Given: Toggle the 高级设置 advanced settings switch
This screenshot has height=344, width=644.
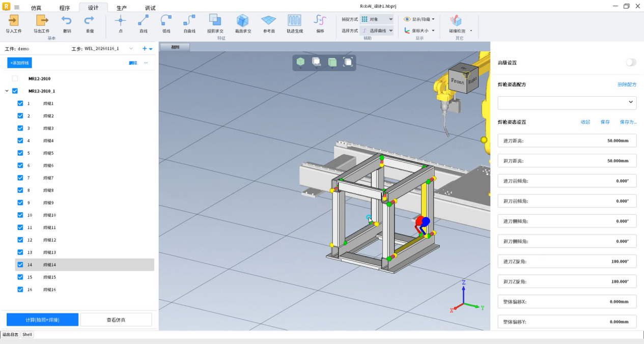Looking at the screenshot, I should 631,62.
